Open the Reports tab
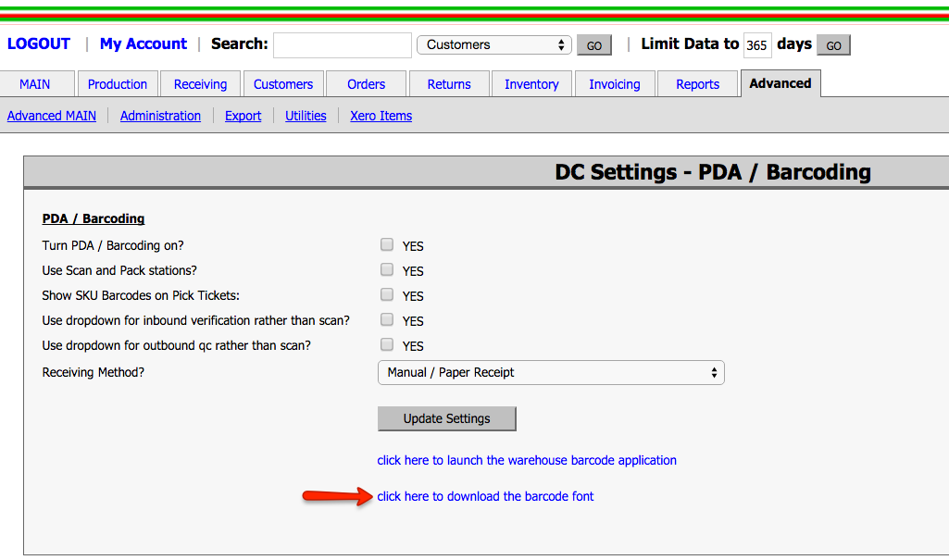This screenshot has width=949, height=560. (x=697, y=84)
